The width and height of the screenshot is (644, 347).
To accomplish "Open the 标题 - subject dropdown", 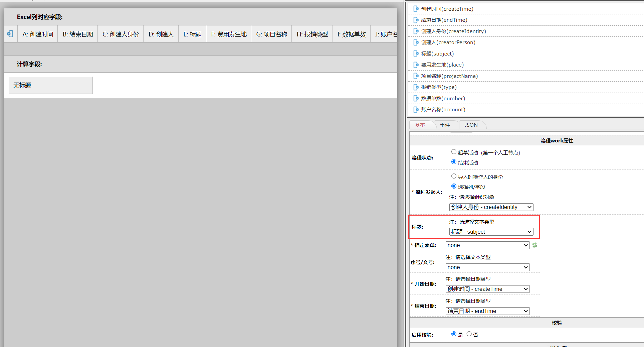I will (491, 232).
